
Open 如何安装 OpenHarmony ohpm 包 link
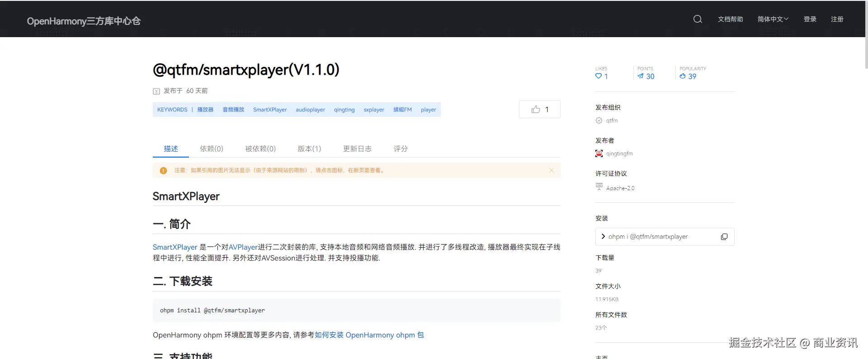[369, 335]
